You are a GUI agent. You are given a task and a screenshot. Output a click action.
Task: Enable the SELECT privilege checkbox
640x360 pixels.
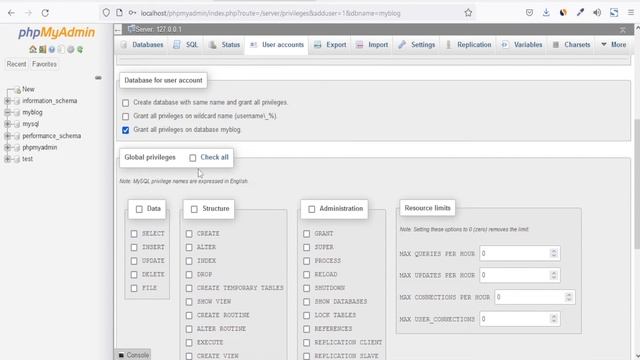coord(134,234)
